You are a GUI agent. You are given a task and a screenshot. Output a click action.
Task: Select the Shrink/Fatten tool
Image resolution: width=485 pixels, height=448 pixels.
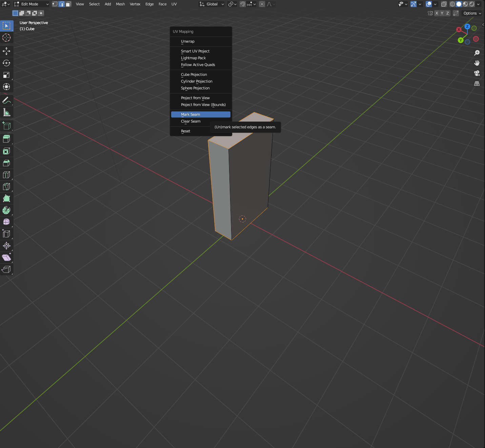pos(6,246)
